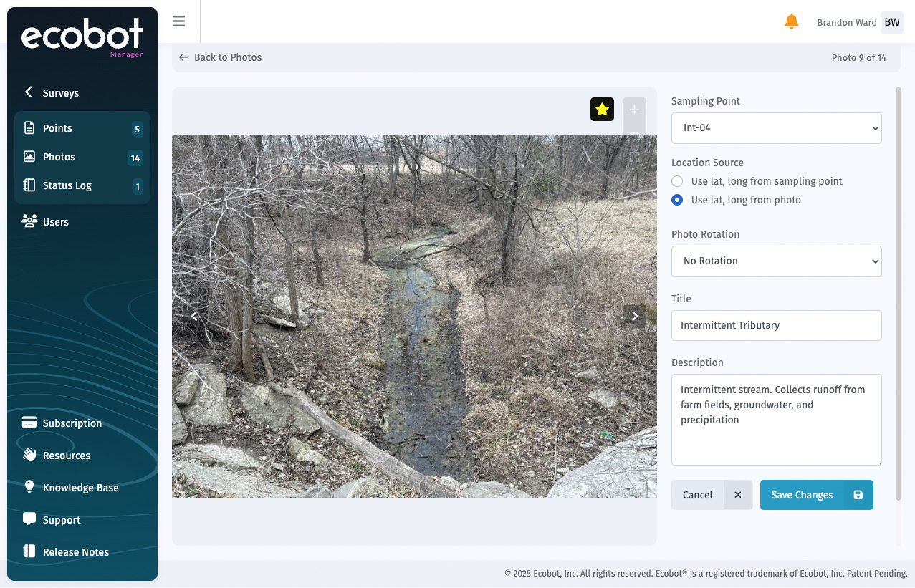Open Subscription in the sidebar
This screenshot has height=588, width=915.
pyautogui.click(x=72, y=423)
